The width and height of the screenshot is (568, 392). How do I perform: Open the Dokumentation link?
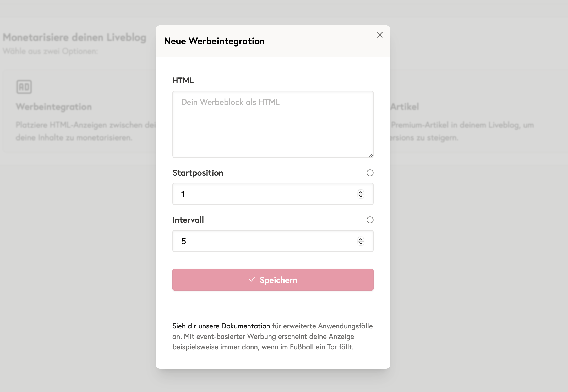[x=221, y=326]
